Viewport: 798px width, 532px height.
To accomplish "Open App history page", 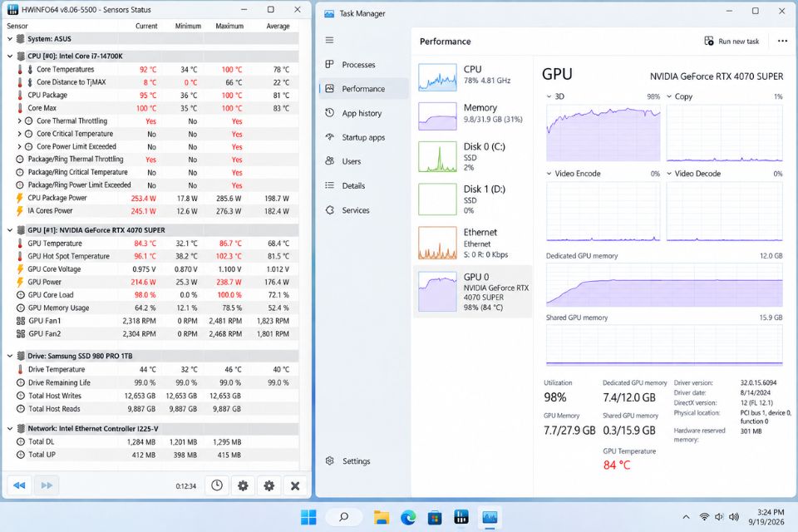I will 363,113.
